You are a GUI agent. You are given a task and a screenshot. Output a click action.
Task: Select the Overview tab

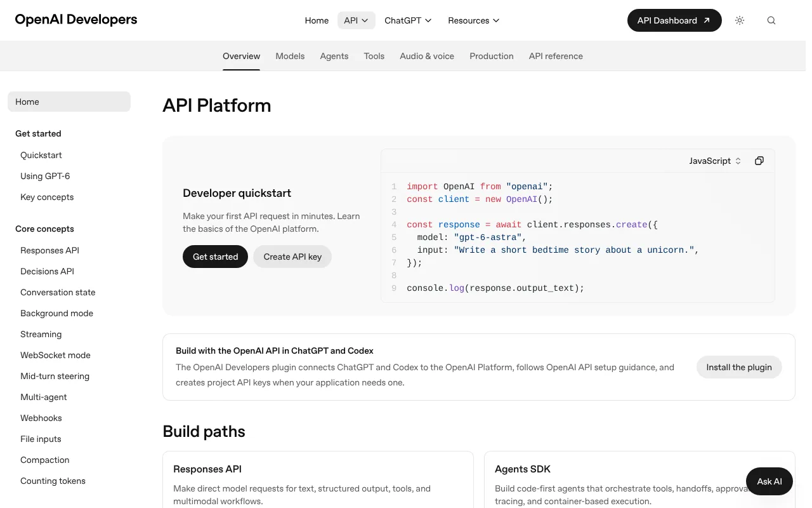(241, 56)
